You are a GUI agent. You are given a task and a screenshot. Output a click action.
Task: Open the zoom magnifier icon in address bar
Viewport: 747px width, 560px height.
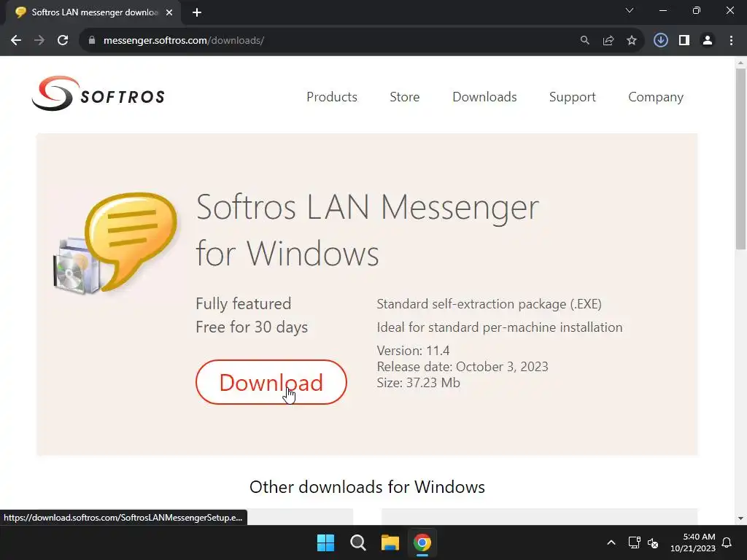(x=584, y=41)
